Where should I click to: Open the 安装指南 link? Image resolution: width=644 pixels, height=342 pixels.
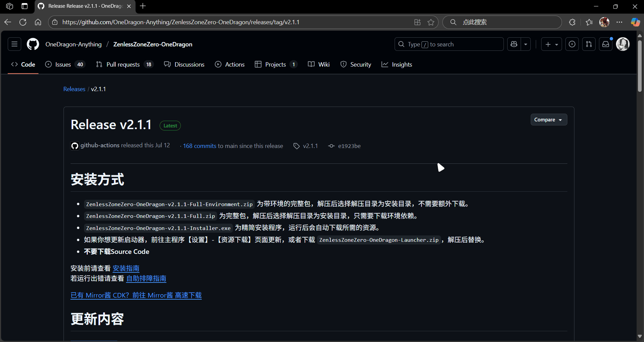pyautogui.click(x=126, y=268)
